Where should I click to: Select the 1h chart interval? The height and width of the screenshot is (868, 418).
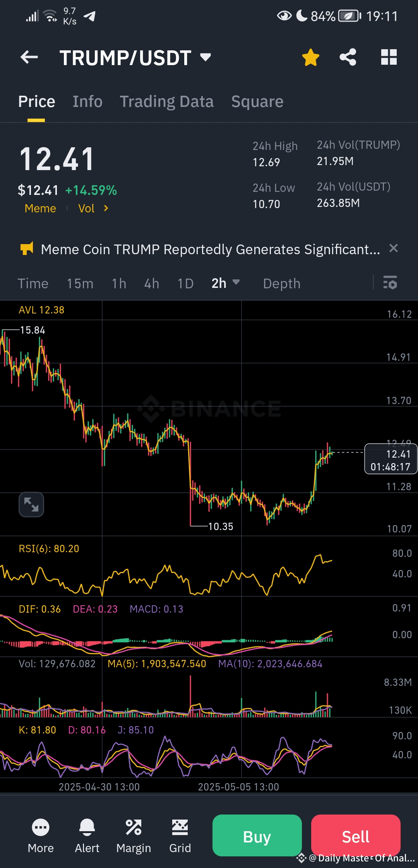pos(119,284)
